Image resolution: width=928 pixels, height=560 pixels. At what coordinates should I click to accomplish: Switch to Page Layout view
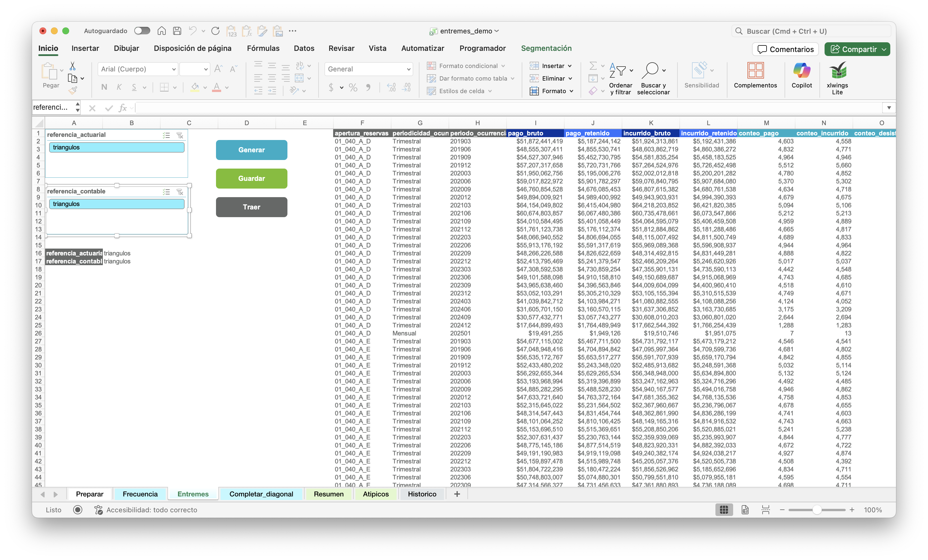(745, 509)
